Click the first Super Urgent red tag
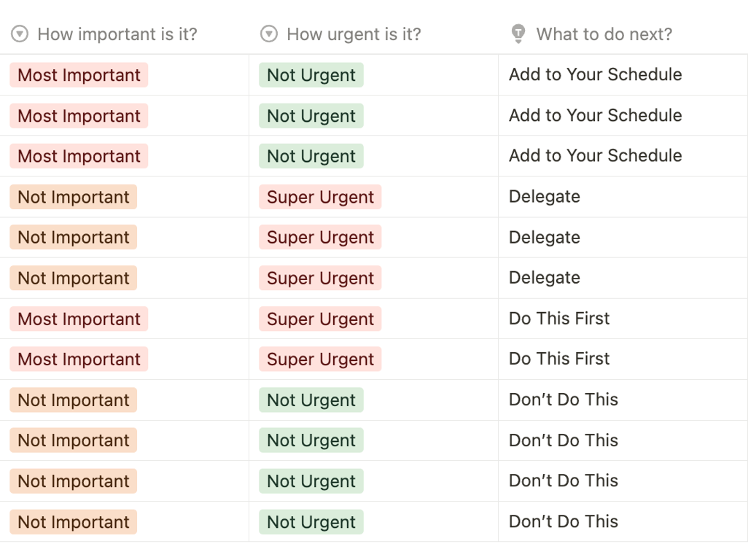The height and width of the screenshot is (560, 748). click(320, 197)
